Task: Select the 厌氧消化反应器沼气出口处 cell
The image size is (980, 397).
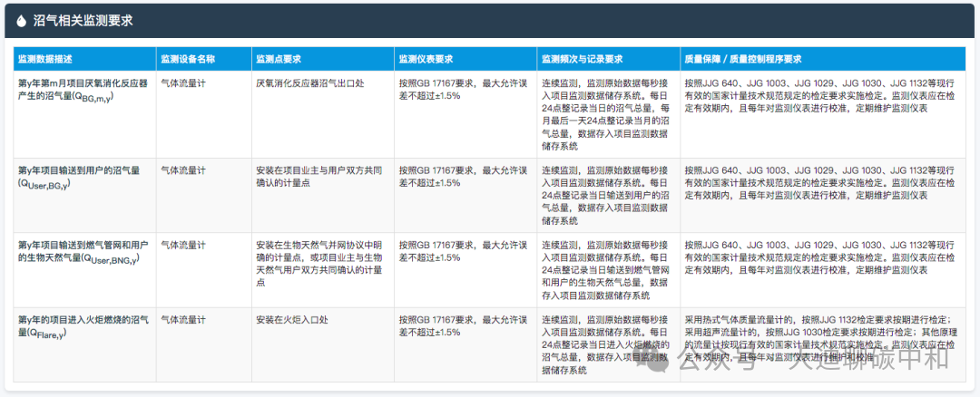Action: [310, 82]
